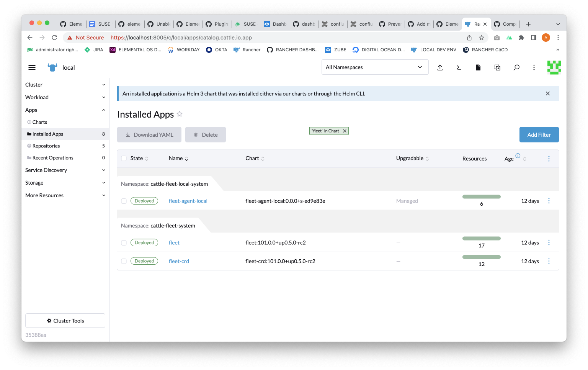Open the fleet-agent-local app link
This screenshot has height=370, width=588.
[x=188, y=201]
